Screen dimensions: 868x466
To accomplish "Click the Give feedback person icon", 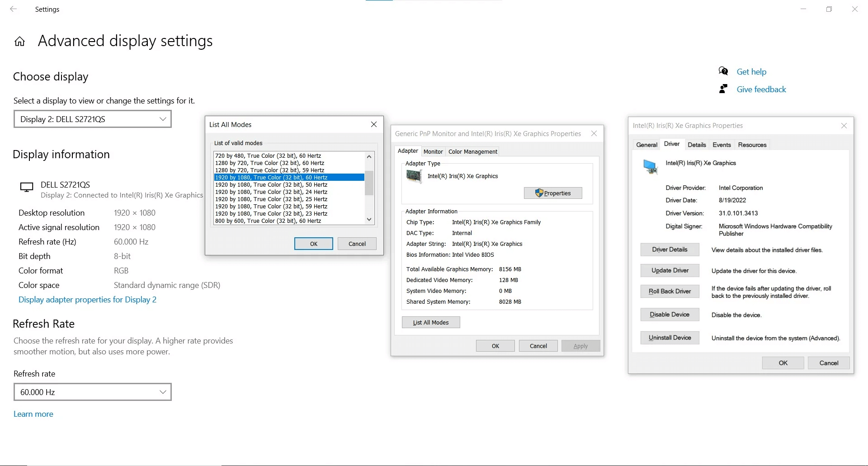I will click(x=723, y=89).
